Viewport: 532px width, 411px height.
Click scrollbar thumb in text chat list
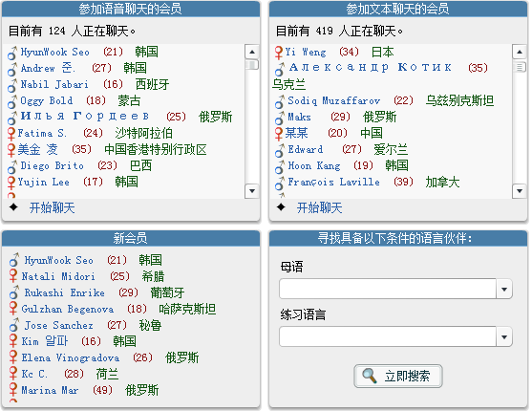[x=520, y=67]
